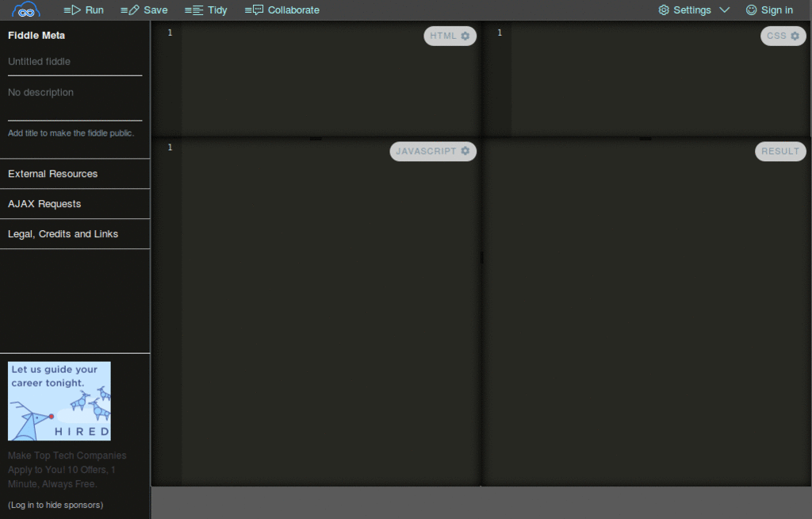Open the Legal, Credits and Links section
This screenshot has height=519, width=812.
[x=63, y=233]
